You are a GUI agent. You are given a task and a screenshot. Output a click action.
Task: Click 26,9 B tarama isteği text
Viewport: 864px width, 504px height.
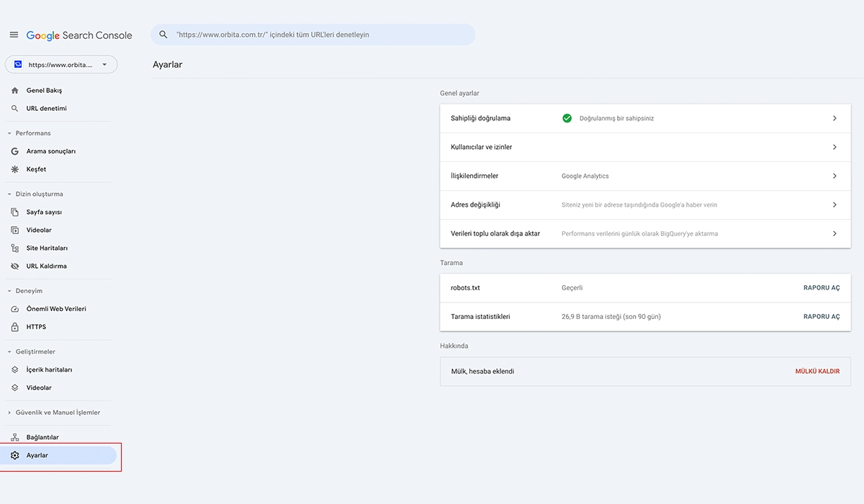(611, 317)
